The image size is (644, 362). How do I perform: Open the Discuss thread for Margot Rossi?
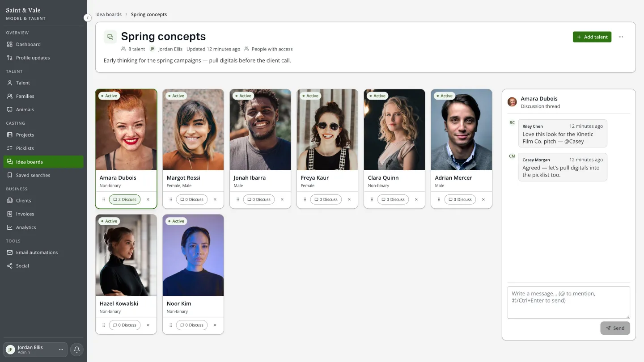[192, 200]
